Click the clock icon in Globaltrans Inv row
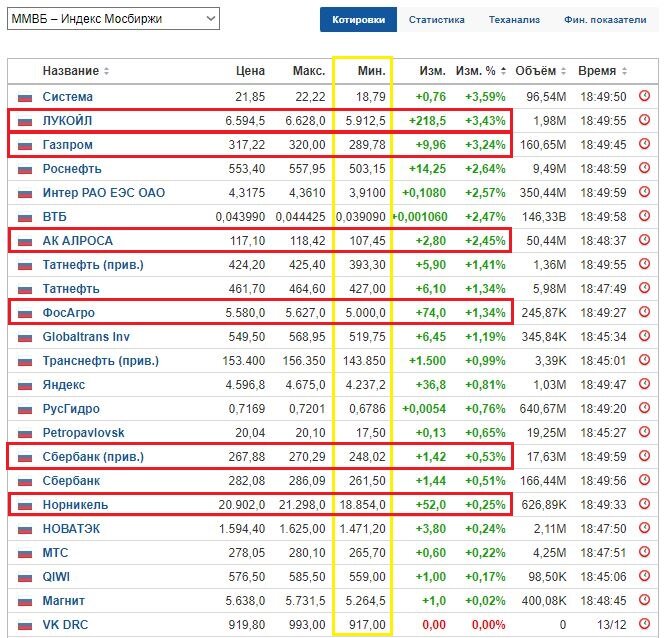Image resolution: width=665 pixels, height=638 pixels. coord(644,336)
